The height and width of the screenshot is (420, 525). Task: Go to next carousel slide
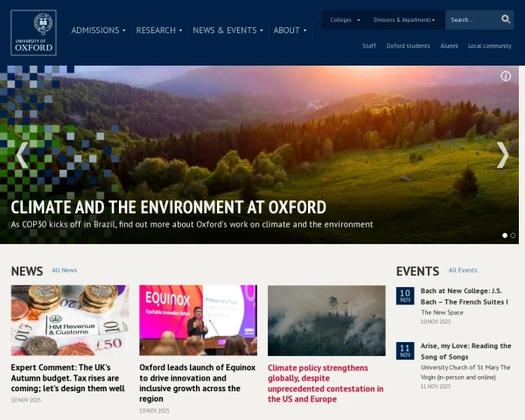[x=502, y=155]
